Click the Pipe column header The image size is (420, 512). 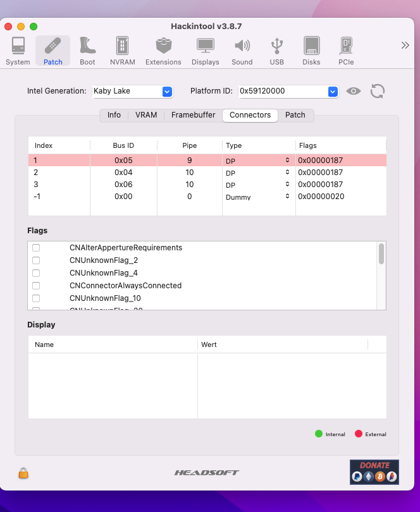click(190, 145)
